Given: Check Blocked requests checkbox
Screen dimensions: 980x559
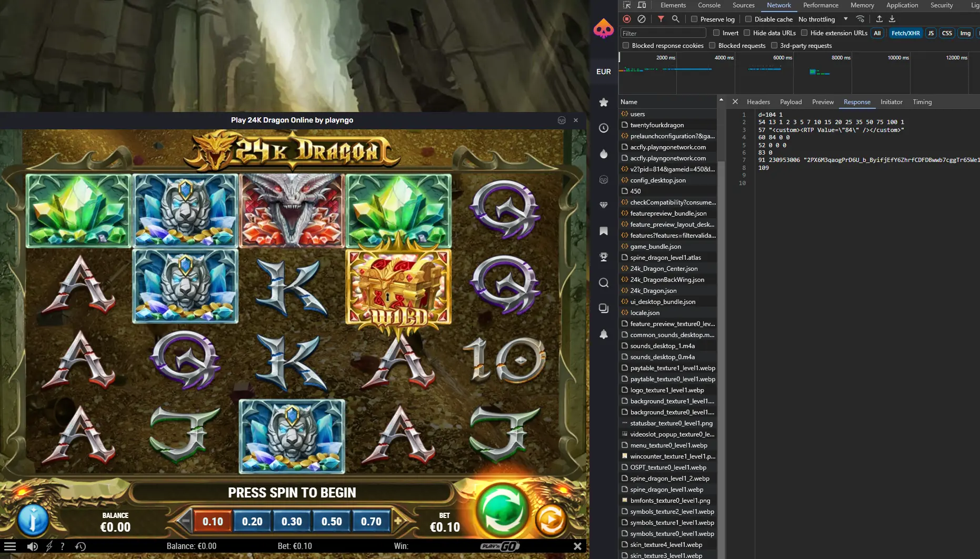Looking at the screenshot, I should [712, 45].
